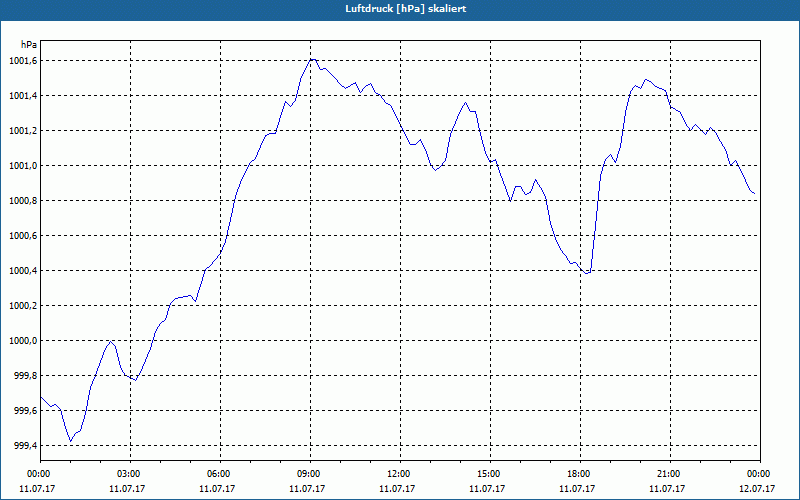Click the date label under 12:00

tap(397, 489)
